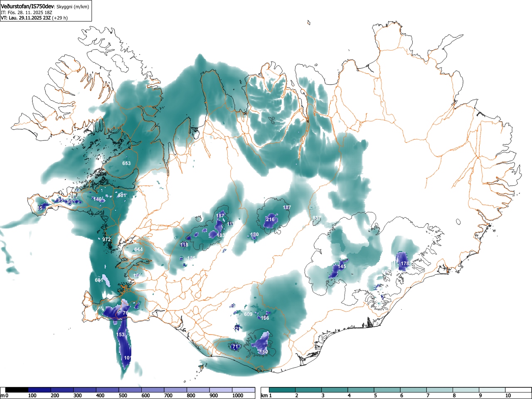Click the '4' tick on kilometer legend
532x399 pixels.
pyautogui.click(x=349, y=396)
